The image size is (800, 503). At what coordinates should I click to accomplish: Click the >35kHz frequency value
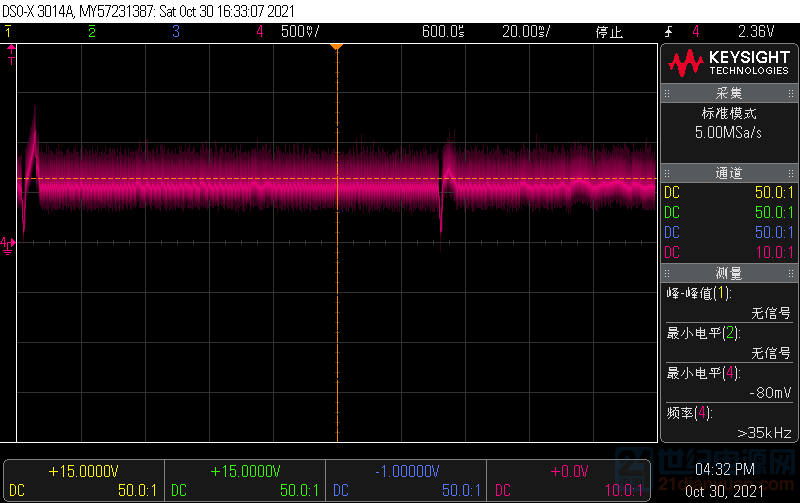(x=764, y=433)
